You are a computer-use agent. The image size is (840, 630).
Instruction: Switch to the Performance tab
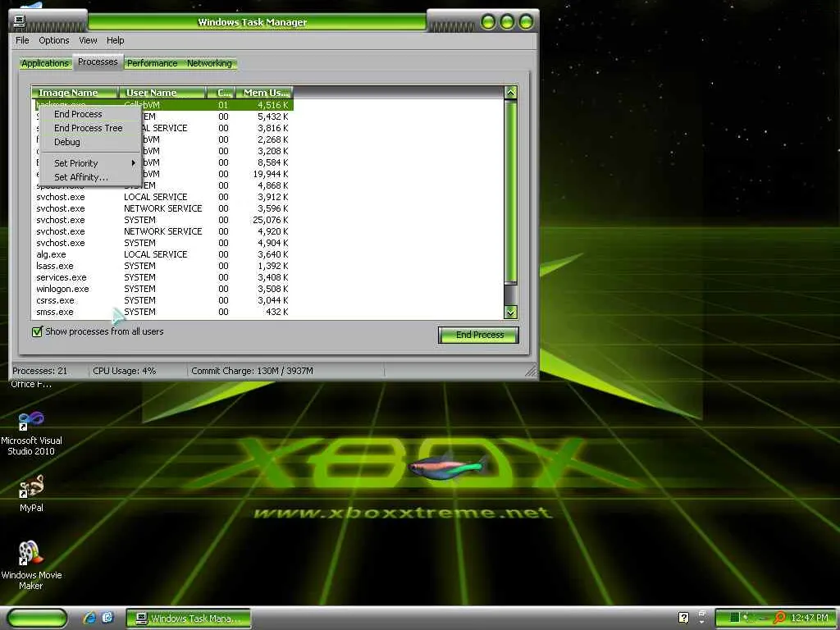coord(152,63)
